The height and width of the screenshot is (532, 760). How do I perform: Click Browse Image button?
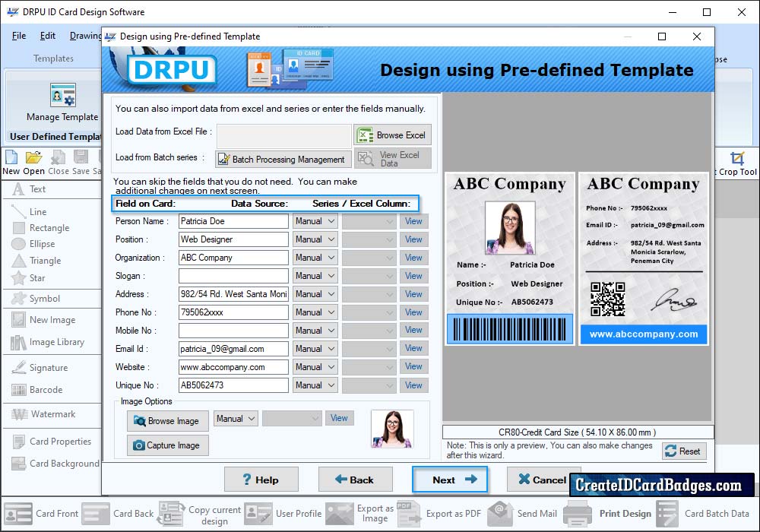coord(168,421)
